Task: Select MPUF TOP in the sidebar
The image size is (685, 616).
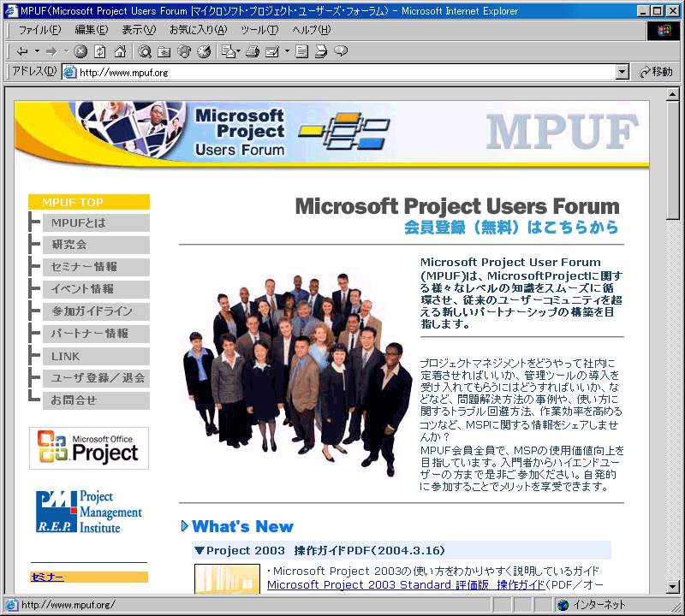Action: [89, 202]
